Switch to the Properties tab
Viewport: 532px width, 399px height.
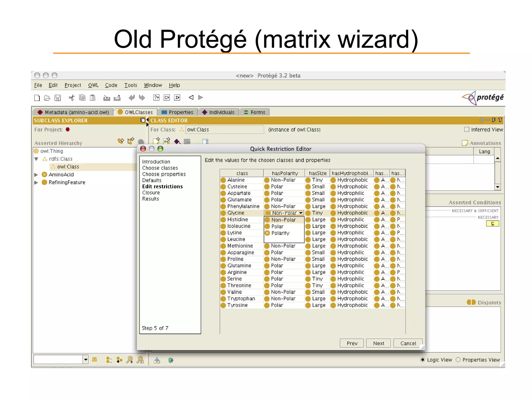point(178,112)
